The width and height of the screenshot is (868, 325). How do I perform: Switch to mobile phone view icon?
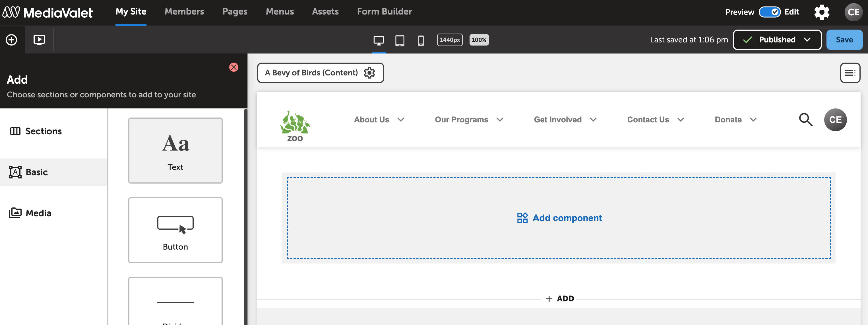point(421,40)
